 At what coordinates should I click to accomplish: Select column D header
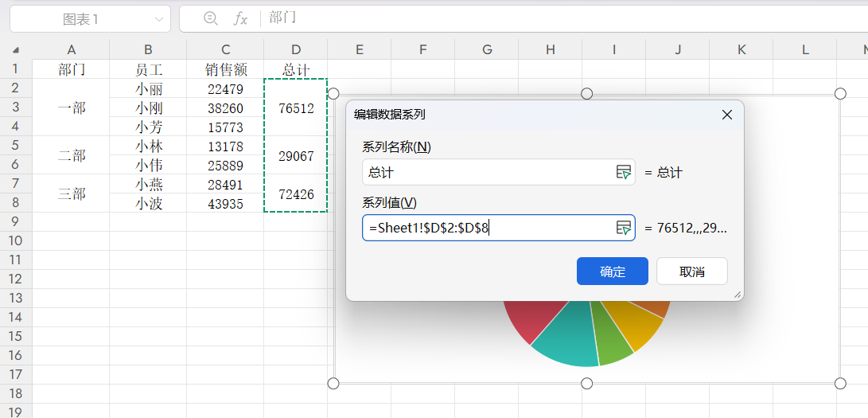point(296,50)
